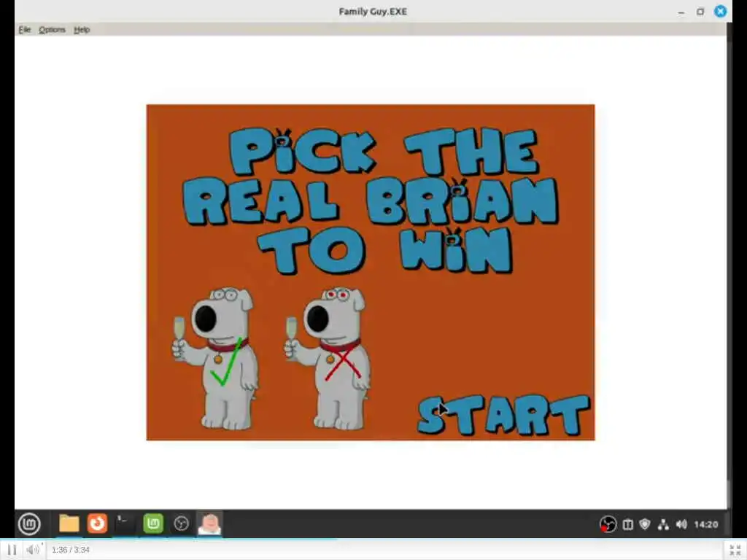Click the OBS recording tray icon
The width and height of the screenshot is (747, 560).
[x=608, y=524]
